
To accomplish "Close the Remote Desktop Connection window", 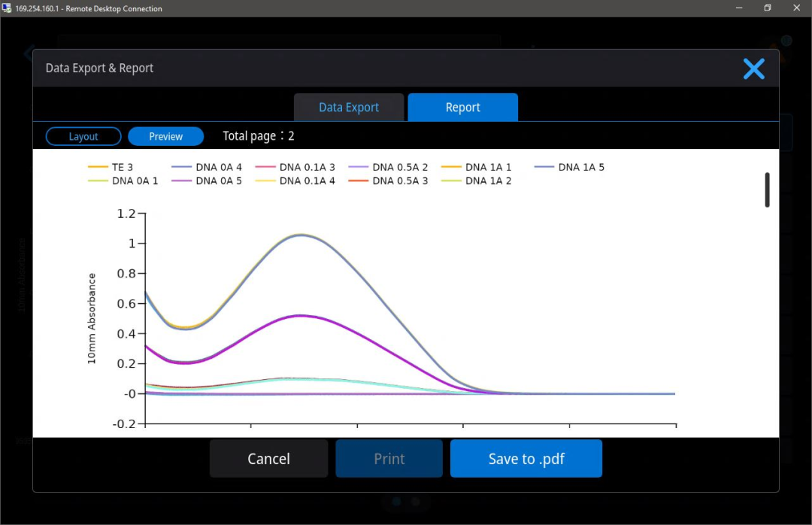I will pyautogui.click(x=796, y=8).
